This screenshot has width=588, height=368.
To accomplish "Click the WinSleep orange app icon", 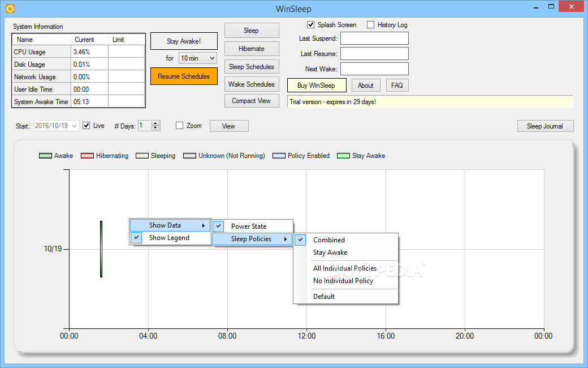I will (10, 8).
